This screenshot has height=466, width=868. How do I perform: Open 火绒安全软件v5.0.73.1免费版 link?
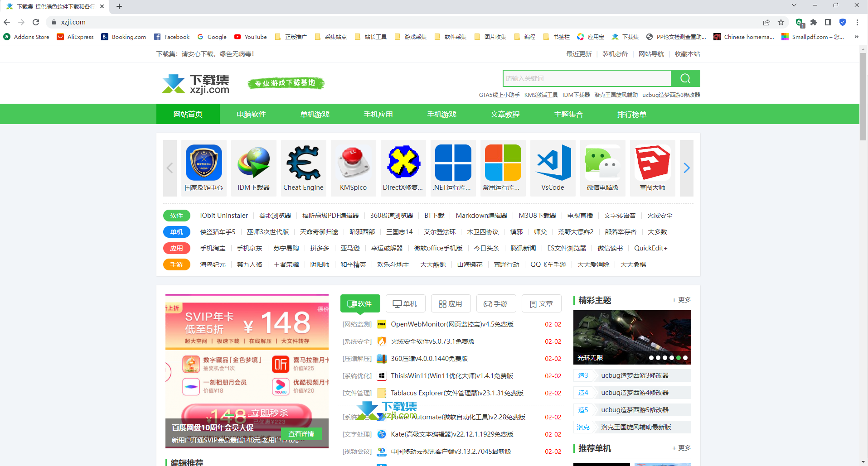(432, 341)
